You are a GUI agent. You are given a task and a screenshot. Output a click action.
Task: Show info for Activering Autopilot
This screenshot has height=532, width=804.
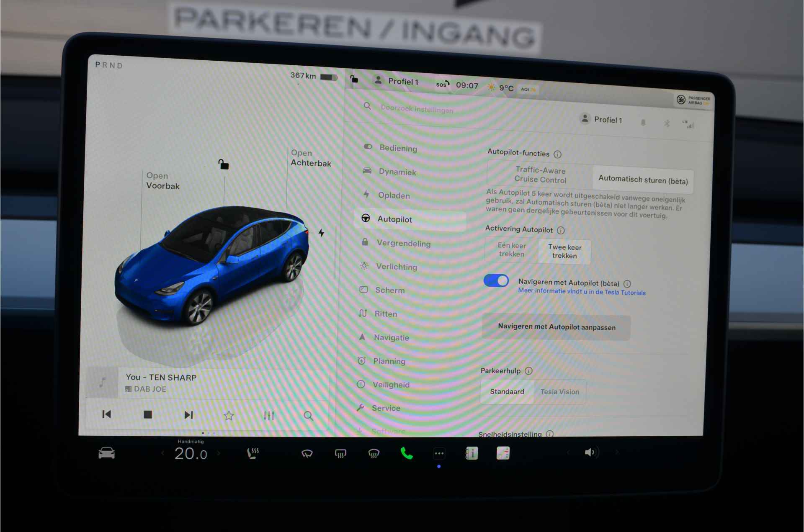point(561,230)
